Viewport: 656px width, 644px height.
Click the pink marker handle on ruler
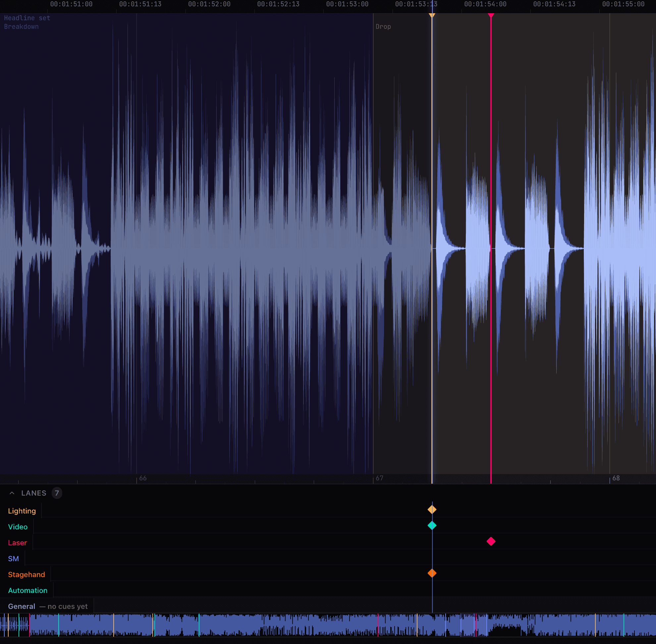(x=491, y=16)
